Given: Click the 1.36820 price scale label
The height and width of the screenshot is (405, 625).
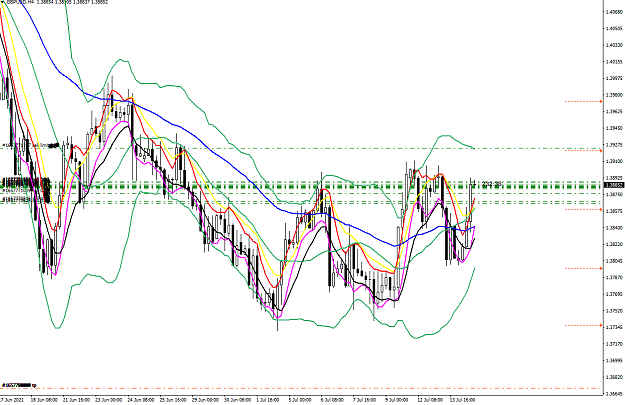Looking at the screenshot, I should tap(614, 377).
